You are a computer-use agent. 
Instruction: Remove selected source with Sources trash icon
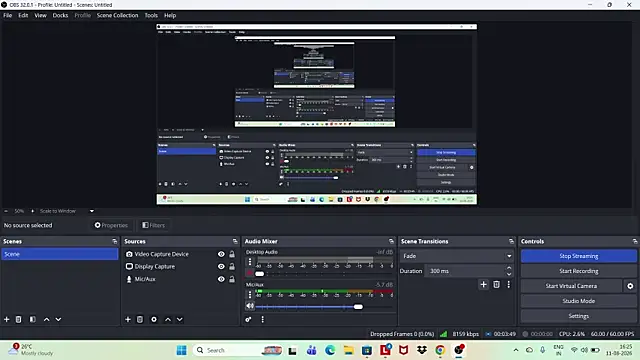coord(140,319)
